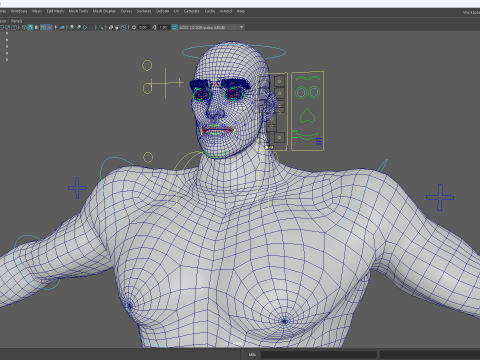Open the Arnold menu
This screenshot has height=360, width=480.
[x=226, y=11]
